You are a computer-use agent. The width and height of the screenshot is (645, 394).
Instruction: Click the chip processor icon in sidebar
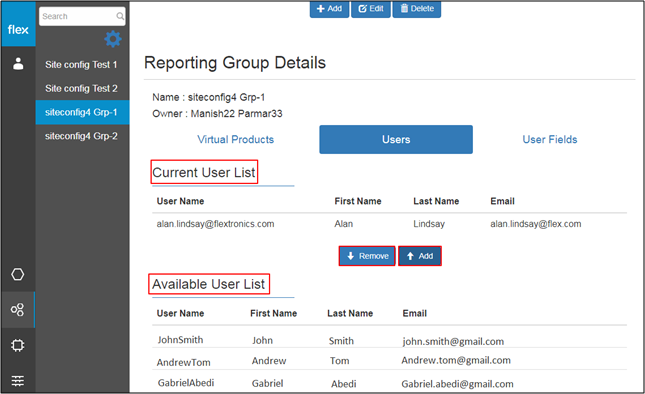click(x=18, y=345)
